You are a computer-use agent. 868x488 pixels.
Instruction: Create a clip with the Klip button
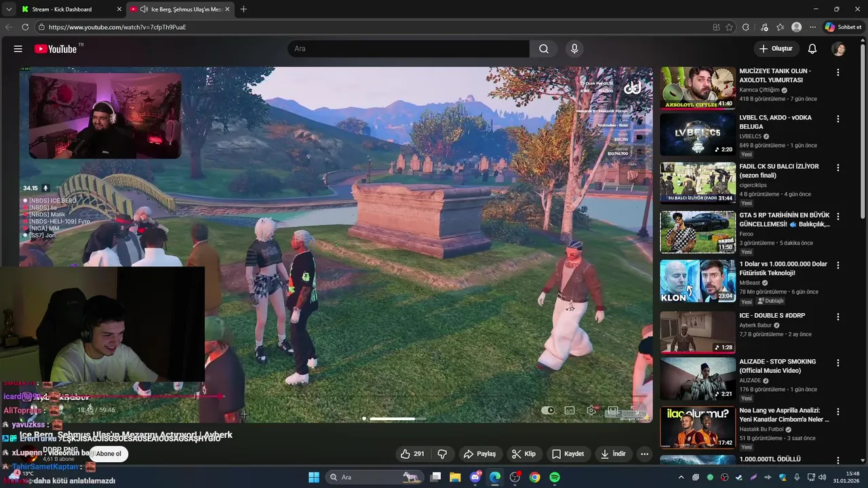pos(524,454)
